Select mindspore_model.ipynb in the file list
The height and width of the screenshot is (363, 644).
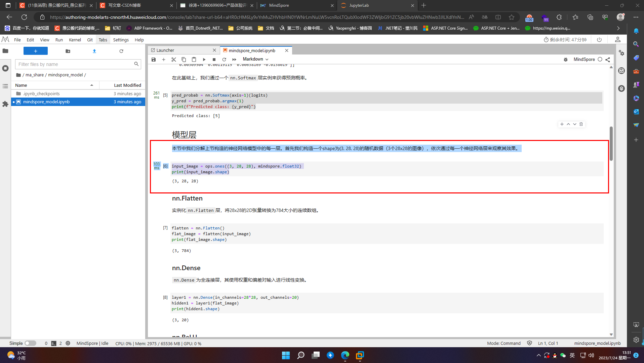click(78, 102)
